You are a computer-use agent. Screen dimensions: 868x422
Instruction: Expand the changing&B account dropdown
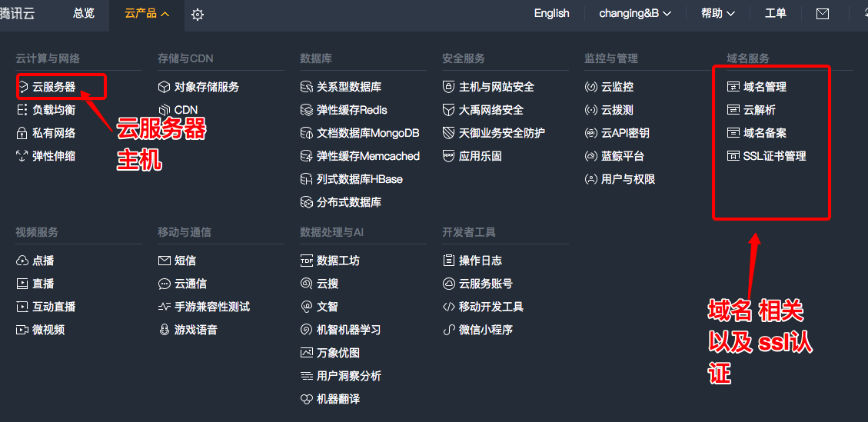635,14
